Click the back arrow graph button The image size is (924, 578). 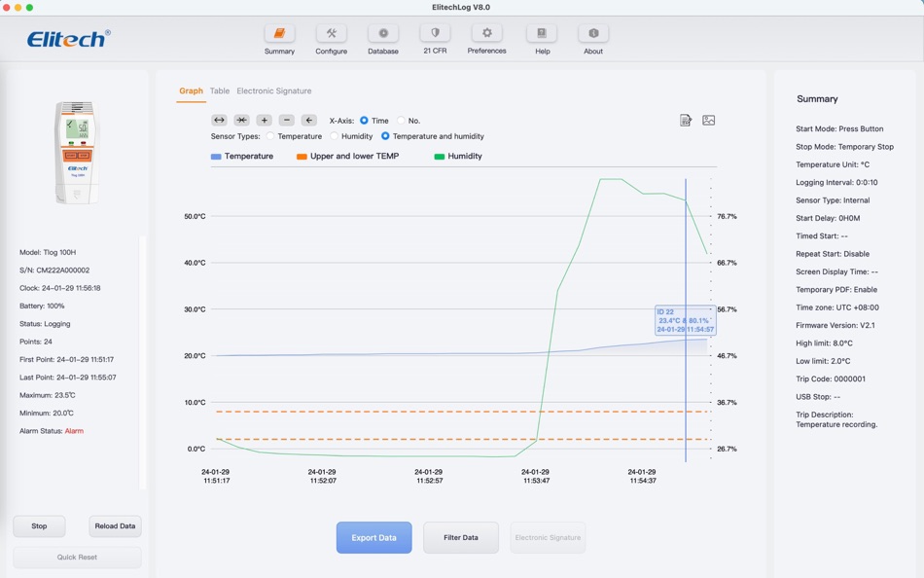(308, 121)
